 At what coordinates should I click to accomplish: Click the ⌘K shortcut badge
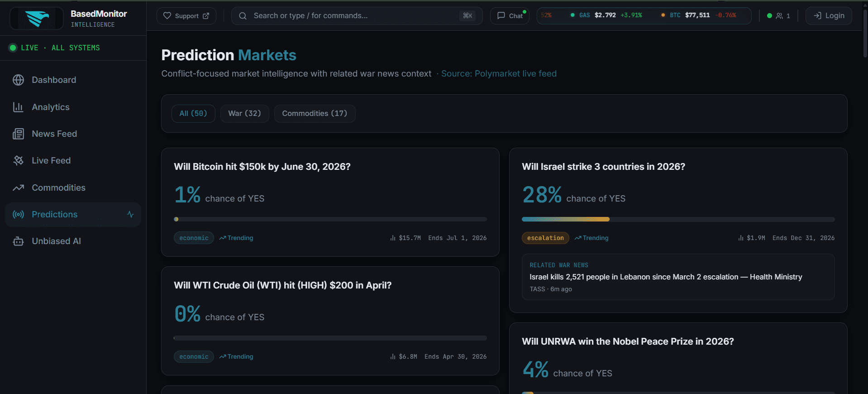[467, 16]
